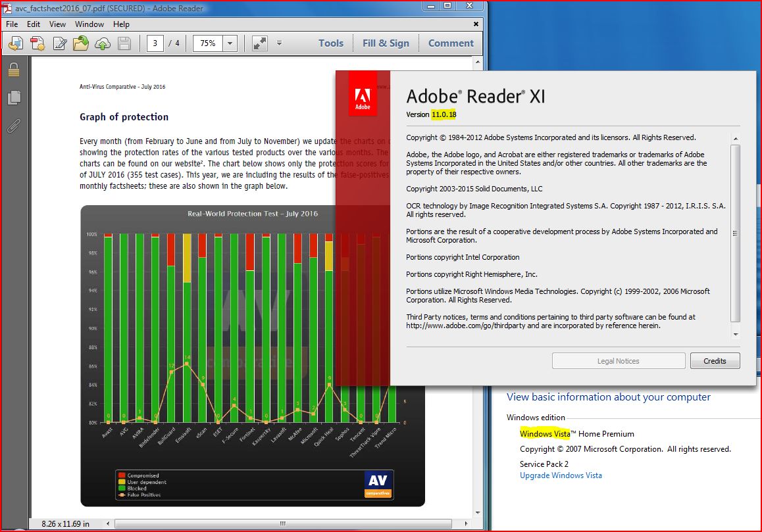Click Portions copyright Right Hemisphere line

click(472, 274)
